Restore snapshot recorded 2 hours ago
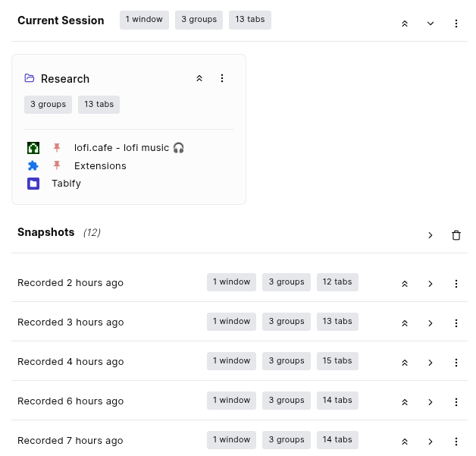This screenshot has height=456, width=476. point(405,284)
